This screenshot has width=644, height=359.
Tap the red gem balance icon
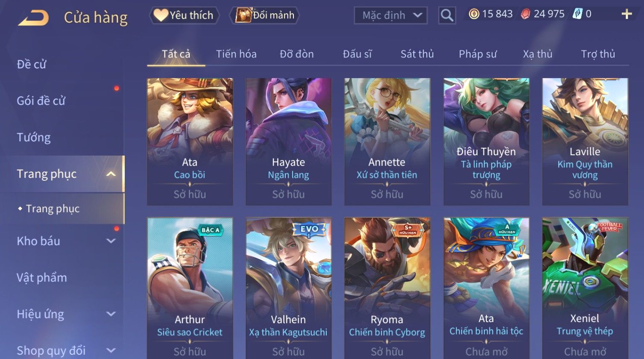point(525,14)
